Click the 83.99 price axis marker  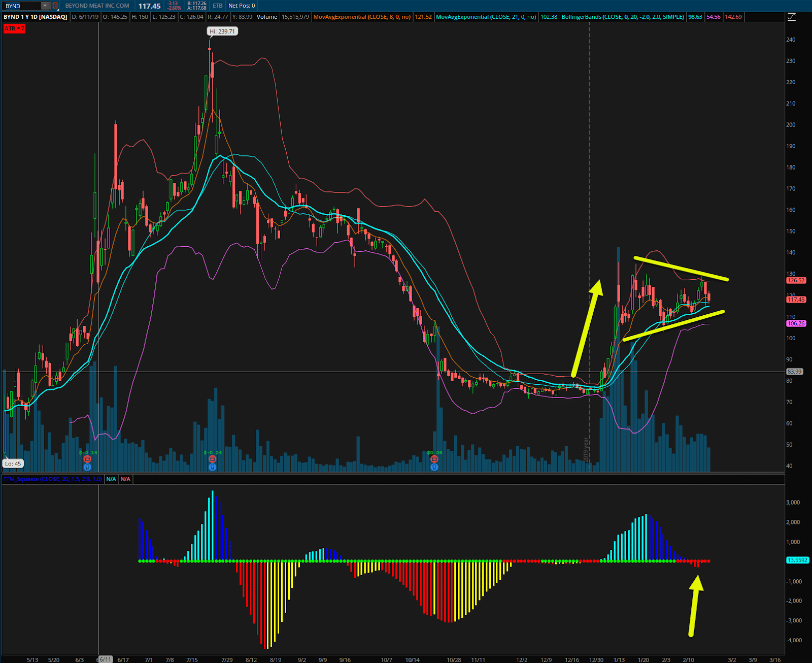coord(795,372)
